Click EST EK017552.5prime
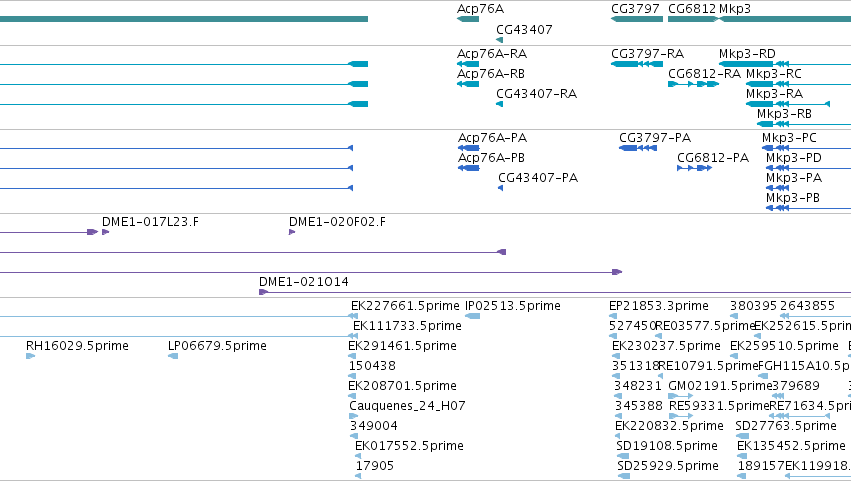851x481 pixels. pyautogui.click(x=409, y=447)
